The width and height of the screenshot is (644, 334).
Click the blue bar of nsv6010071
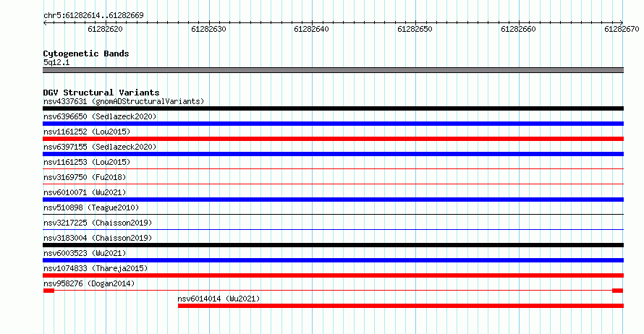tap(333, 200)
